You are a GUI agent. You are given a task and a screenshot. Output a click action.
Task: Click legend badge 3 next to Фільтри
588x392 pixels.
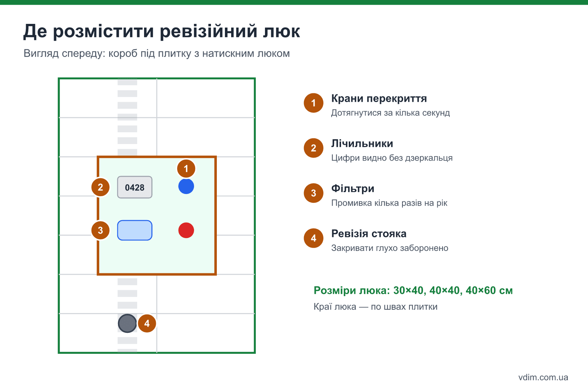point(313,193)
